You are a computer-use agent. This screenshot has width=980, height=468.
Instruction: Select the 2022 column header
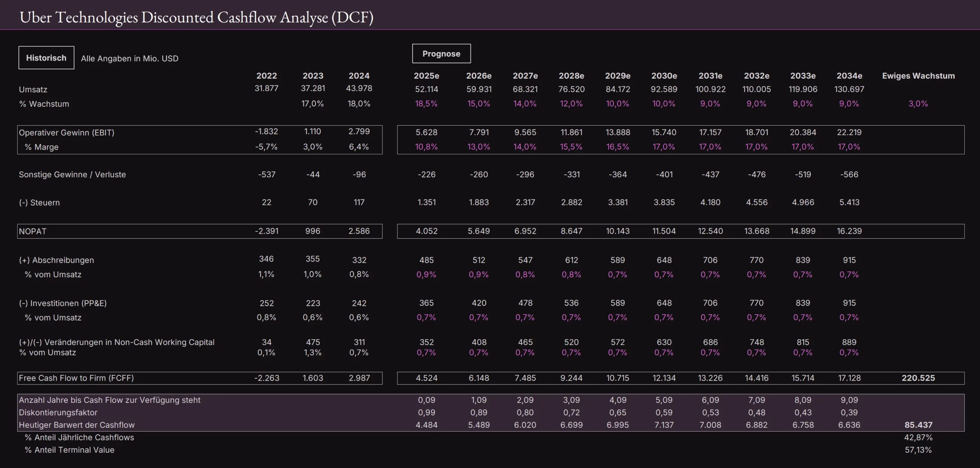(266, 76)
